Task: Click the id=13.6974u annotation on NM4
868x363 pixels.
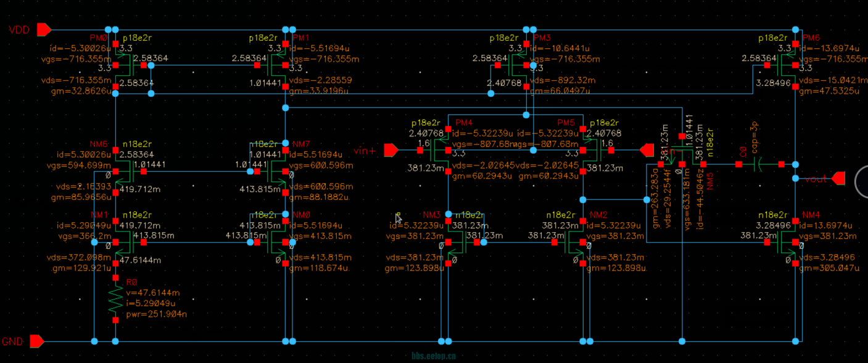Action: point(824,225)
